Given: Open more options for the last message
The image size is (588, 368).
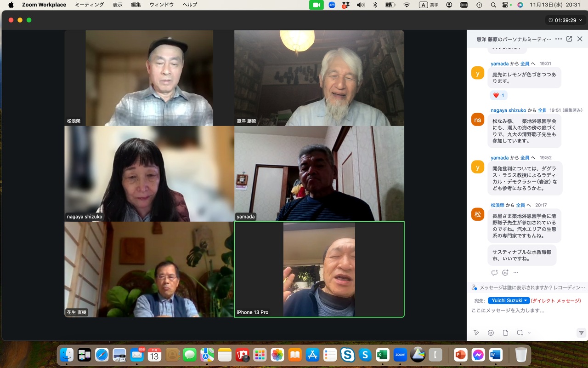Looking at the screenshot, I should tap(515, 272).
